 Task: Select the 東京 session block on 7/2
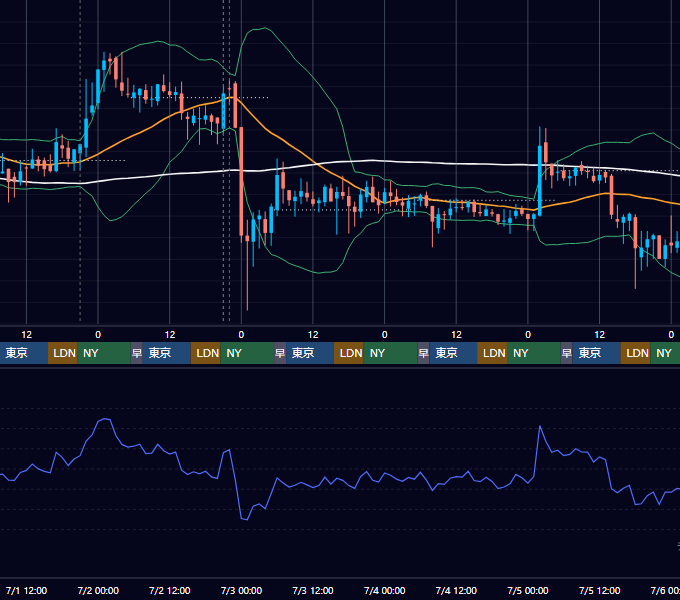tap(167, 353)
